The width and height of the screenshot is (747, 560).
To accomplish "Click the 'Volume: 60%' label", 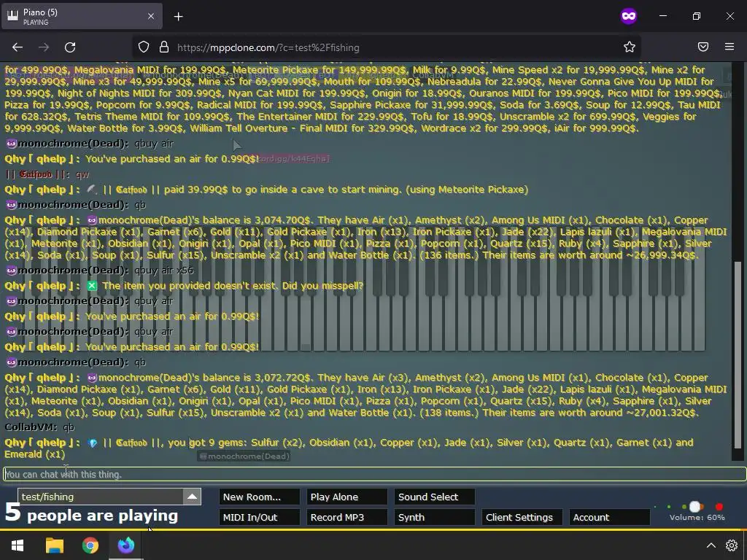I will pos(697,518).
